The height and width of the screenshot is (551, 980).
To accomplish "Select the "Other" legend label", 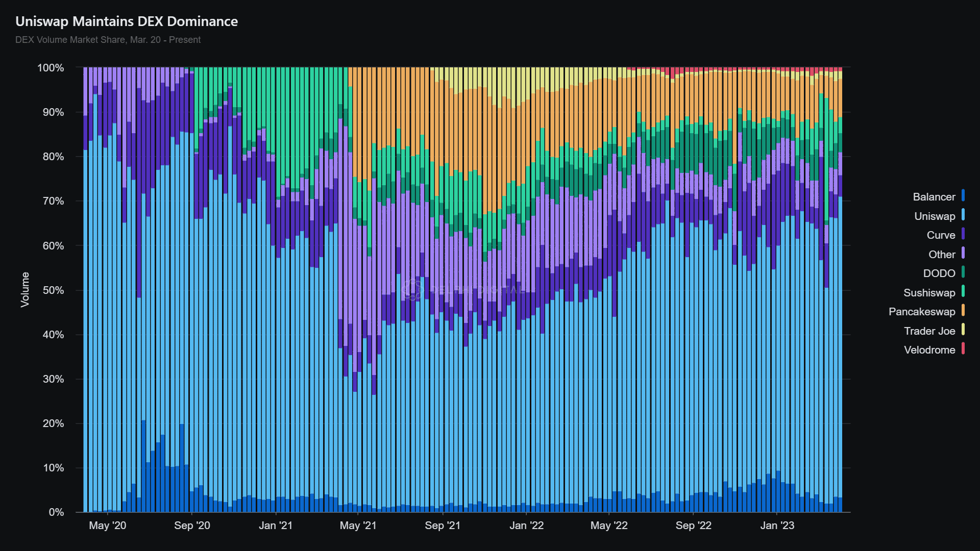I will [x=942, y=255].
